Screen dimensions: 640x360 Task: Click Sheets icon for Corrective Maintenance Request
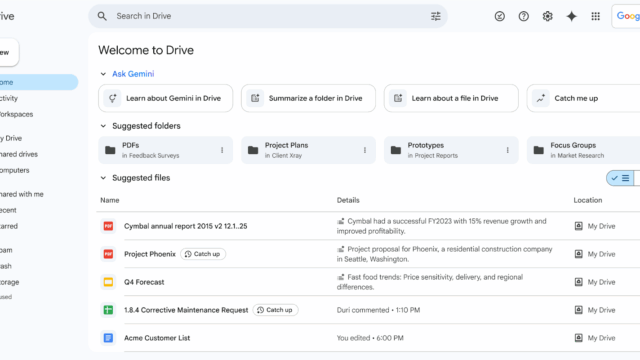click(x=108, y=310)
